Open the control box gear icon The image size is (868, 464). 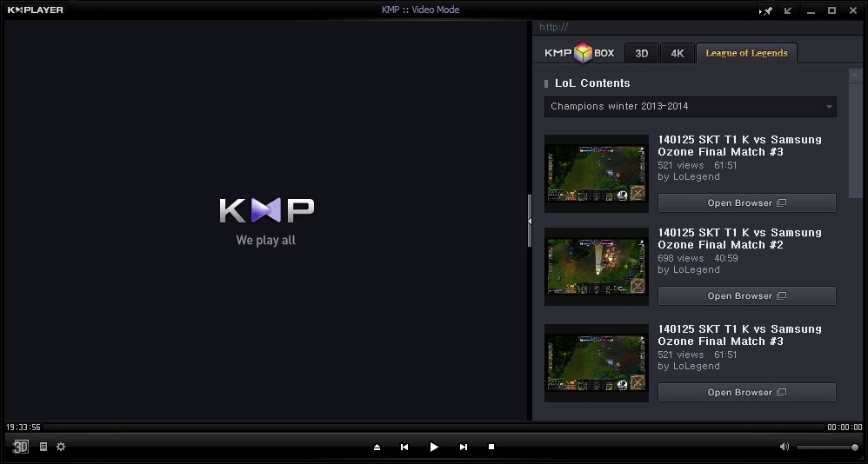click(x=61, y=447)
